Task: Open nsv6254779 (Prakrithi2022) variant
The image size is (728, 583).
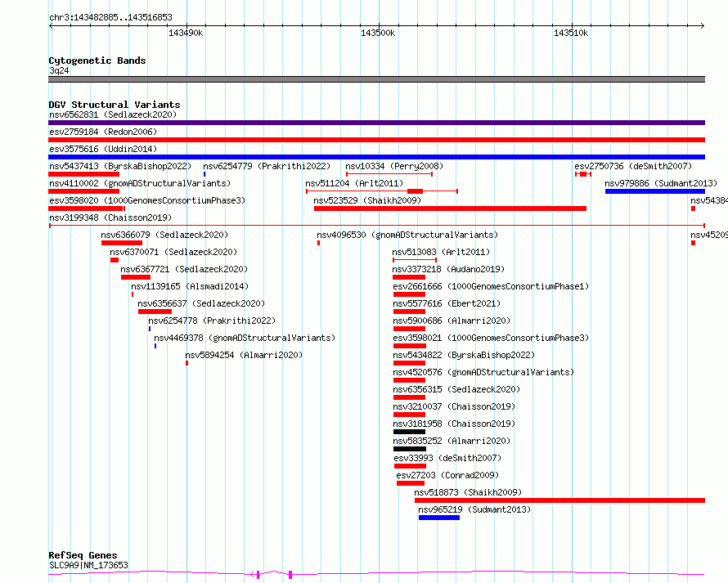Action: (267, 166)
